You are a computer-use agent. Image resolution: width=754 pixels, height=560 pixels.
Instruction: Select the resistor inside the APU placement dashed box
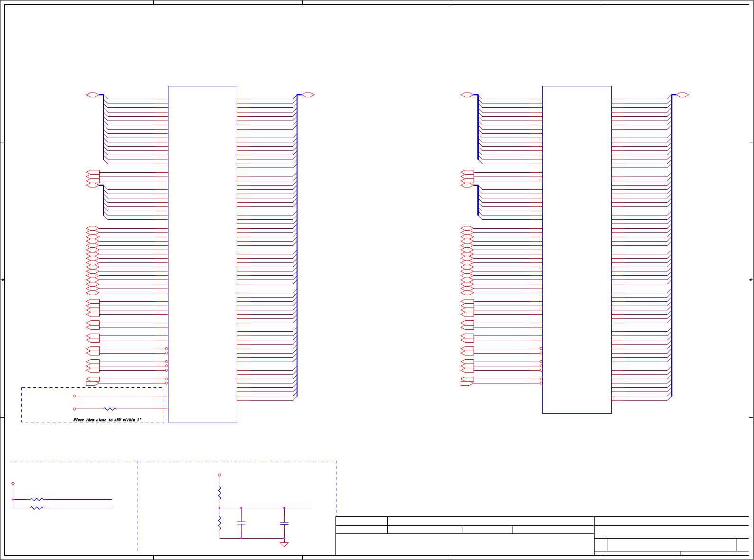coord(110,409)
